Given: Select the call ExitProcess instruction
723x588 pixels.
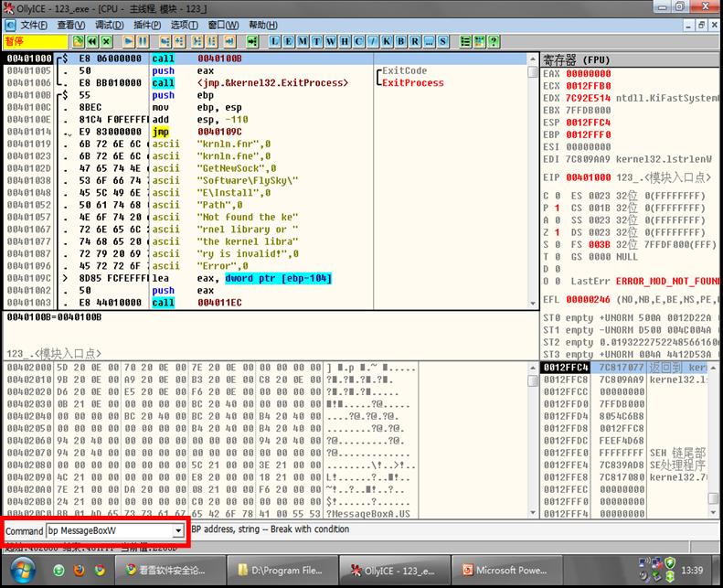Looking at the screenshot, I should tap(265, 83).
